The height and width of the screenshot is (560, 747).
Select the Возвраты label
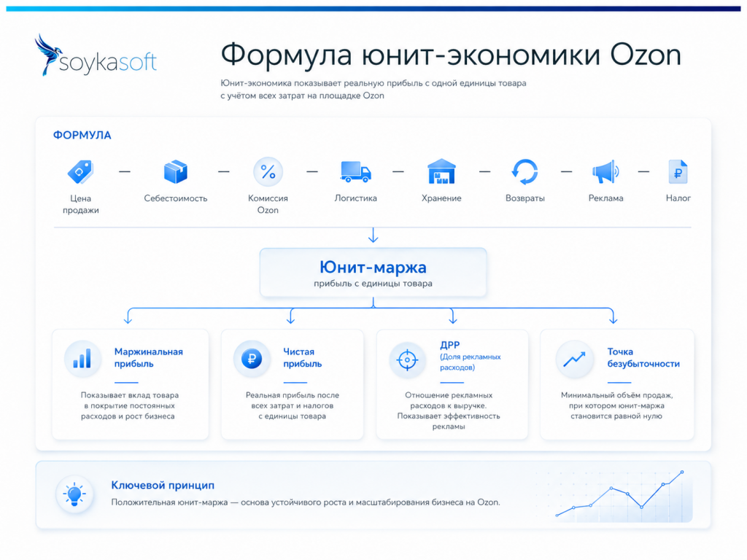pos(525,198)
